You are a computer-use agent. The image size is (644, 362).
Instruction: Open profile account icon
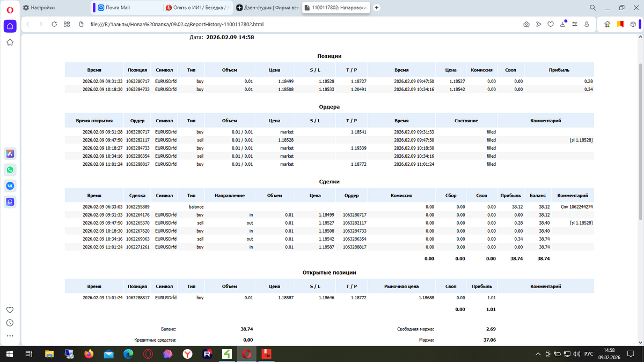(x=587, y=24)
